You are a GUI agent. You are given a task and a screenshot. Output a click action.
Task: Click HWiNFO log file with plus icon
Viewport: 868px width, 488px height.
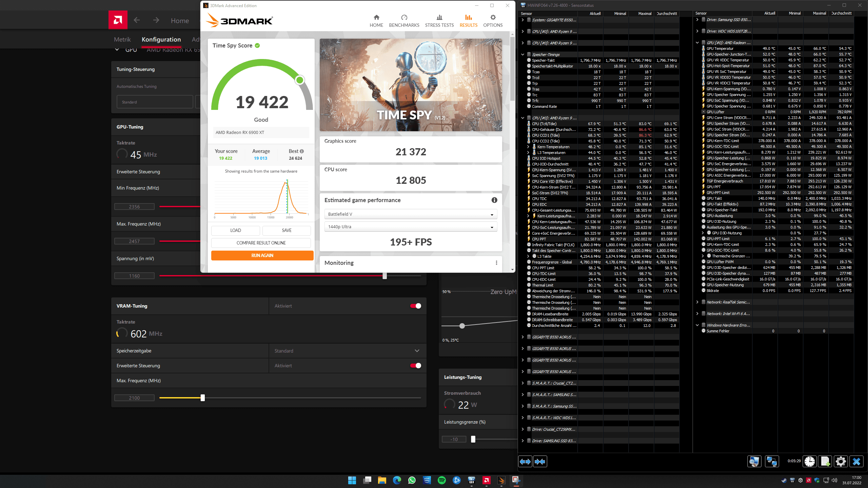click(x=825, y=461)
